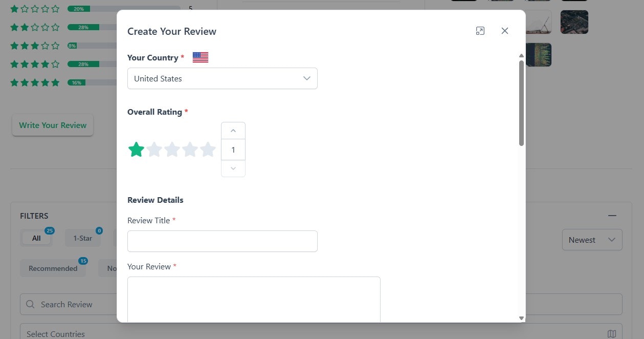Toggle the Recommended reviews filter
The image size is (644, 339).
click(x=53, y=268)
